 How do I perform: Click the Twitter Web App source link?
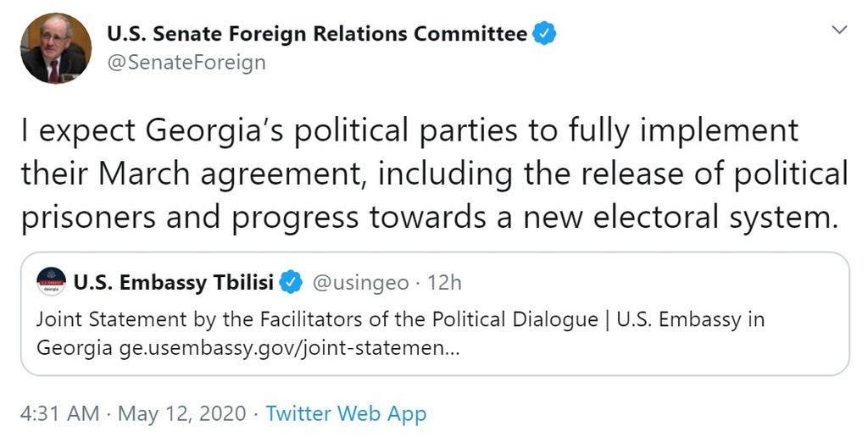point(346,414)
